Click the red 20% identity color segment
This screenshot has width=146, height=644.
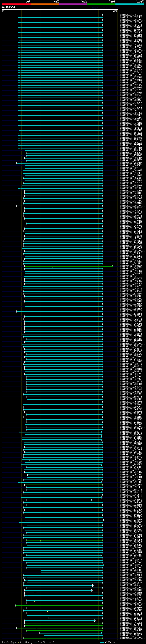pyautogui.click(x=16, y=4)
